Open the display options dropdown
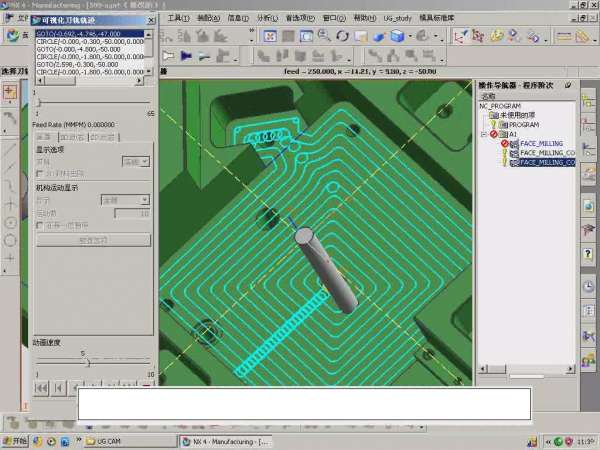 [136, 161]
